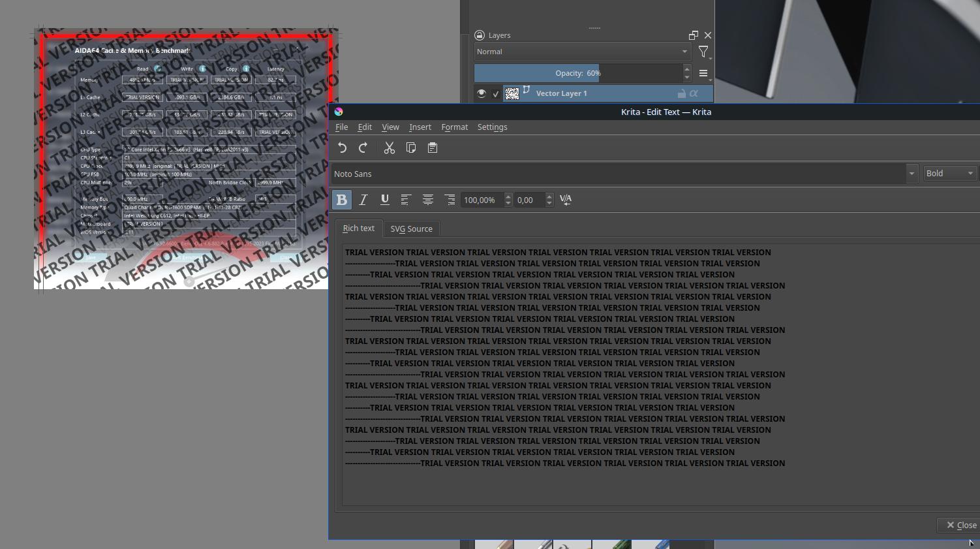The image size is (980, 549).
Task: Open the View menu
Action: (x=390, y=127)
